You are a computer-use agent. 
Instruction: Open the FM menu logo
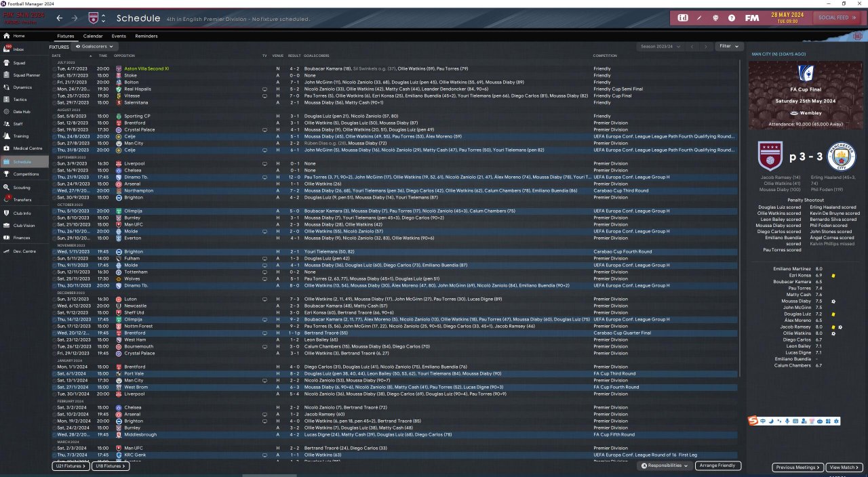pyautogui.click(x=751, y=18)
